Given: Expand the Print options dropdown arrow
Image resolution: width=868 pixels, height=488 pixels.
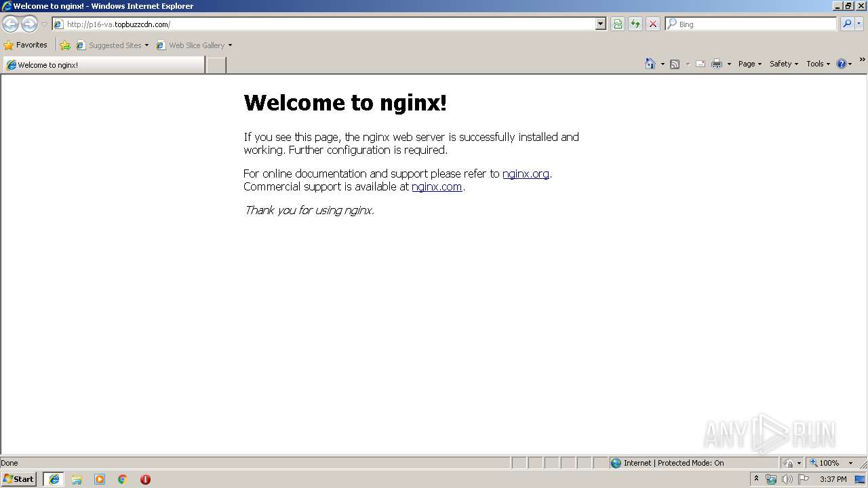Looking at the screenshot, I should pyautogui.click(x=729, y=64).
